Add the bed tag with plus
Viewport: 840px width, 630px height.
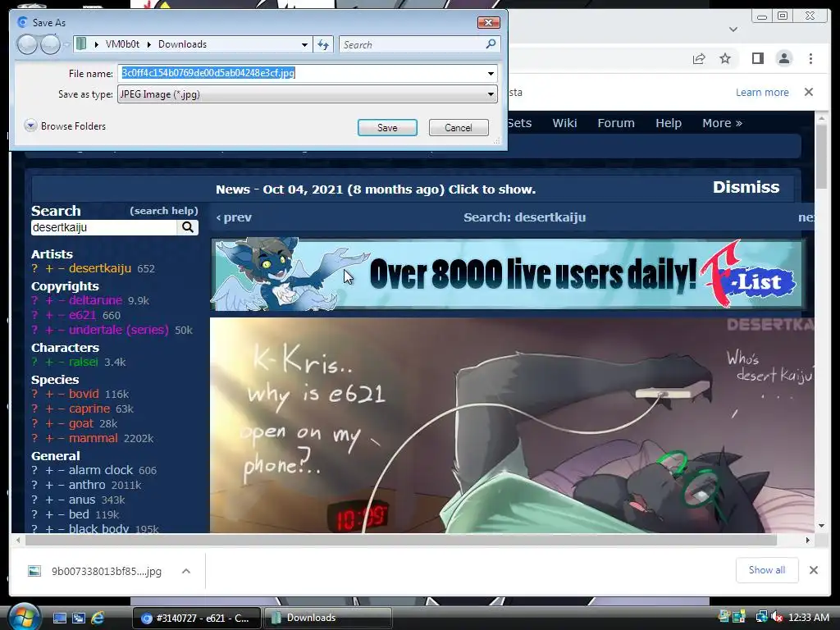tap(48, 515)
